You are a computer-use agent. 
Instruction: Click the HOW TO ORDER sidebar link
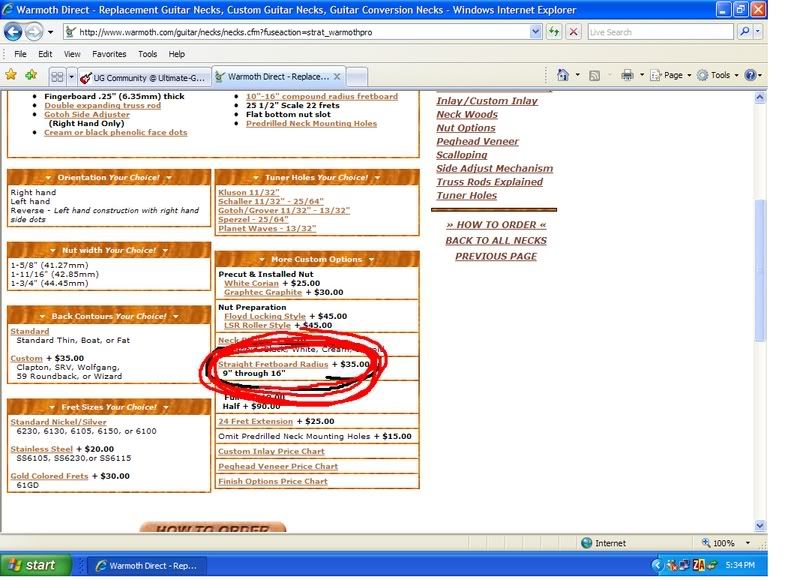(496, 225)
